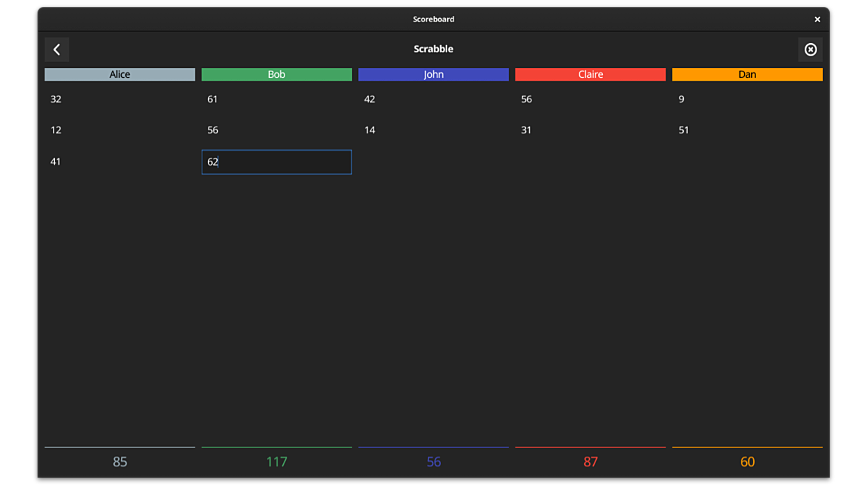Click John's total score 56
The height and width of the screenshot is (488, 868).
coord(433,462)
